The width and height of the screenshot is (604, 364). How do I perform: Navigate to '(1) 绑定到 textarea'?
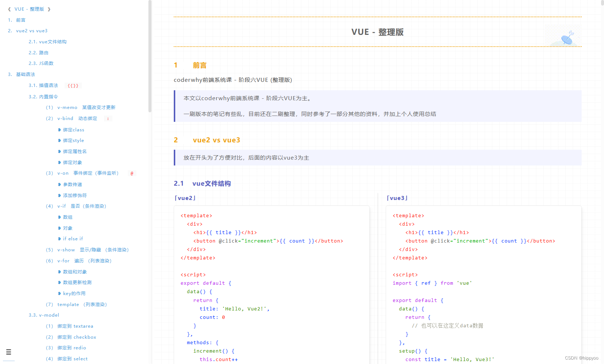69,326
